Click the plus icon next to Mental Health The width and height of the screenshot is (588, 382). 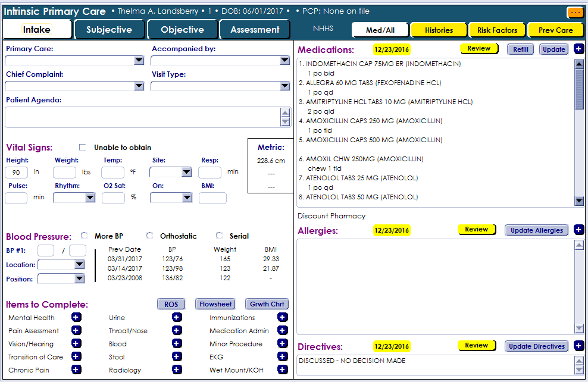click(x=76, y=318)
